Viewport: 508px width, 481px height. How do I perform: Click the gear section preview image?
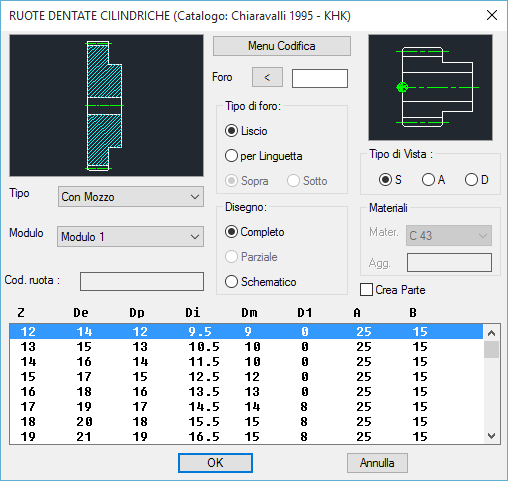pos(106,105)
